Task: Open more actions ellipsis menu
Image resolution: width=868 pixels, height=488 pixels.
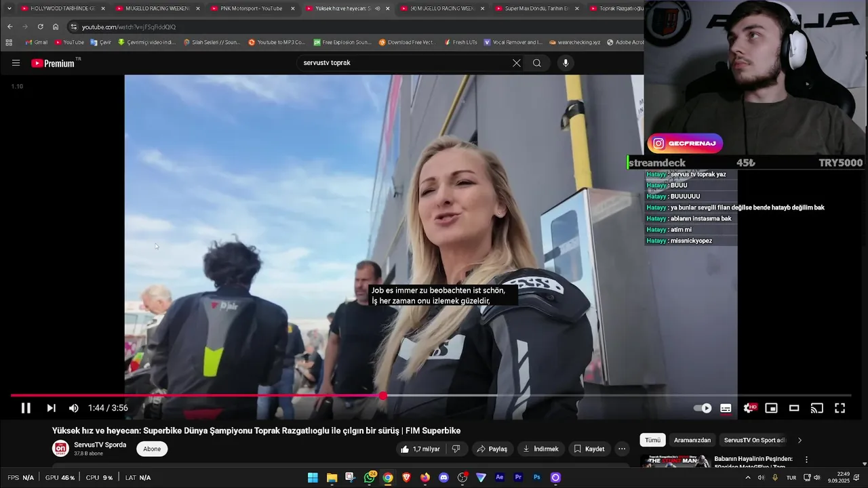Action: pyautogui.click(x=622, y=449)
